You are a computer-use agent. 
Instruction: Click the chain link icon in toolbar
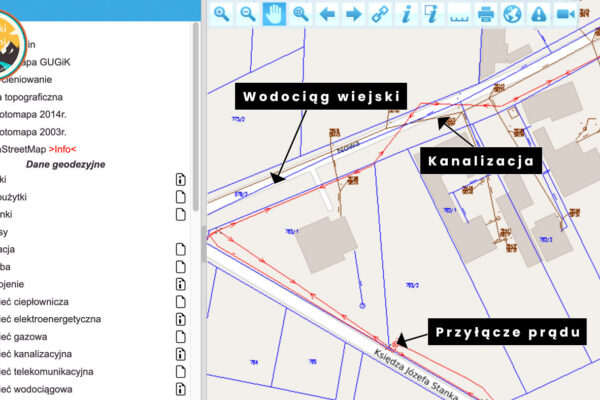click(x=379, y=13)
